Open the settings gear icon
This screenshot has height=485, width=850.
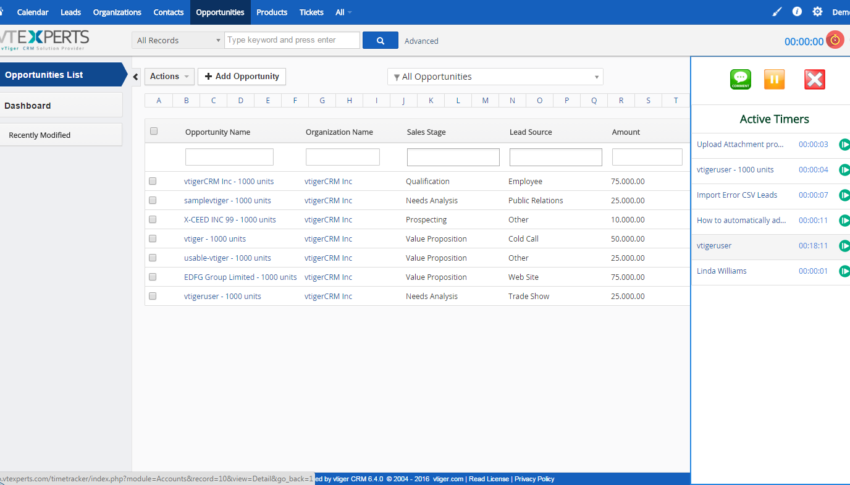[817, 11]
